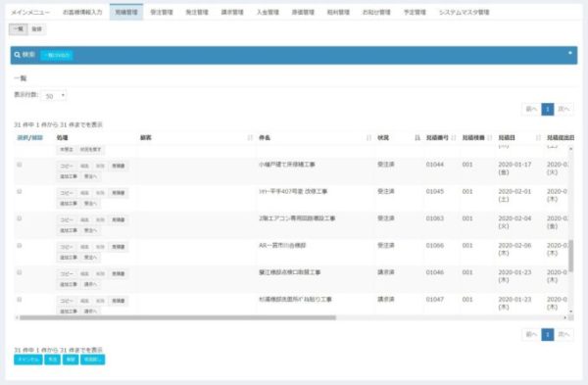Click the top 前へ pagination button
Viewport: 588px width, 385px height.
531,109
